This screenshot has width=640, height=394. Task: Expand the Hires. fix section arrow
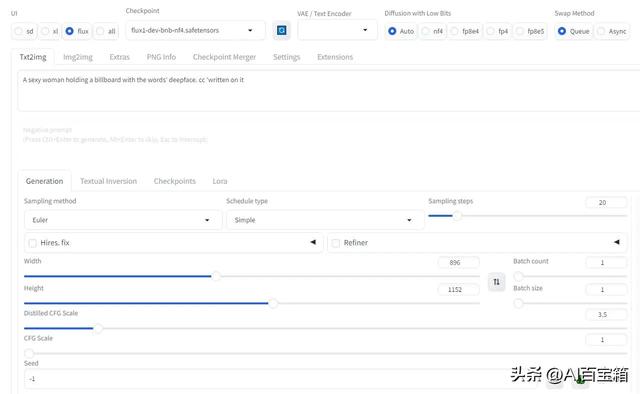[x=313, y=242]
